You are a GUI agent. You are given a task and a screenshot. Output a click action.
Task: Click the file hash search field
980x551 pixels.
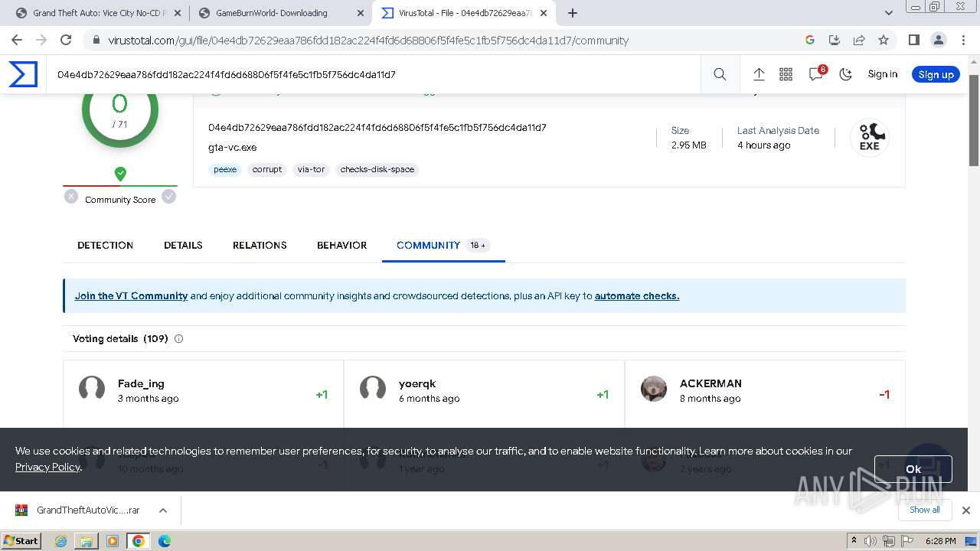click(374, 74)
